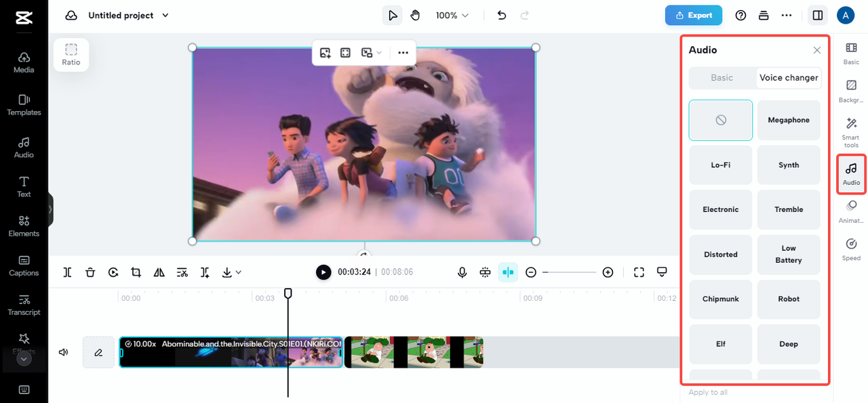Click the playhead marker on the timeline

(288, 293)
